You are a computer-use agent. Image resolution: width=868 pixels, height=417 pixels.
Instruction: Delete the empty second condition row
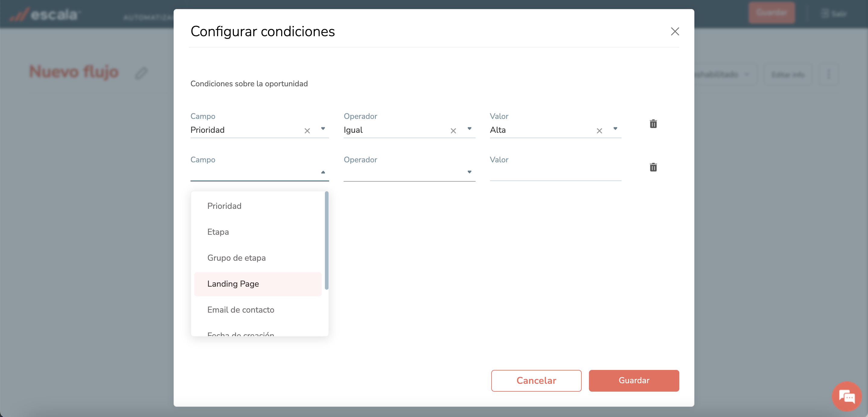(653, 167)
